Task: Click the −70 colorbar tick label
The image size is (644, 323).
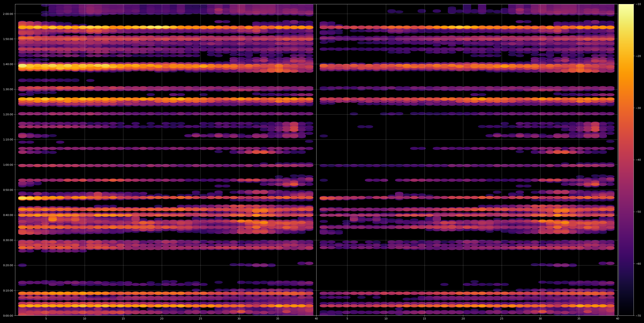Action: pos(638,316)
